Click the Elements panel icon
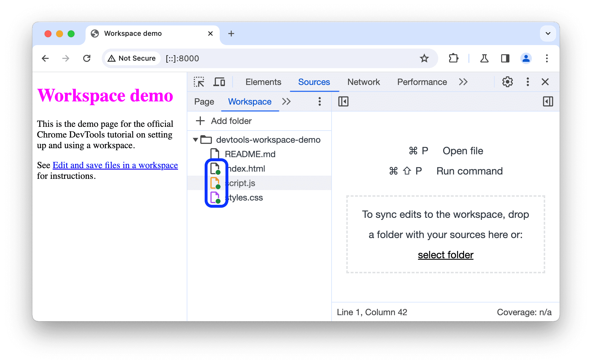This screenshot has height=364, width=592. (263, 81)
